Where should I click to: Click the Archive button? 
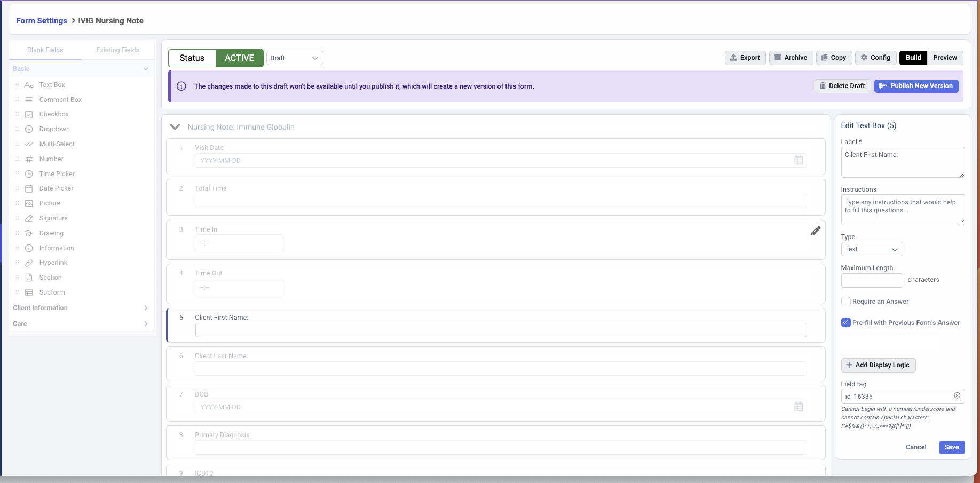791,58
